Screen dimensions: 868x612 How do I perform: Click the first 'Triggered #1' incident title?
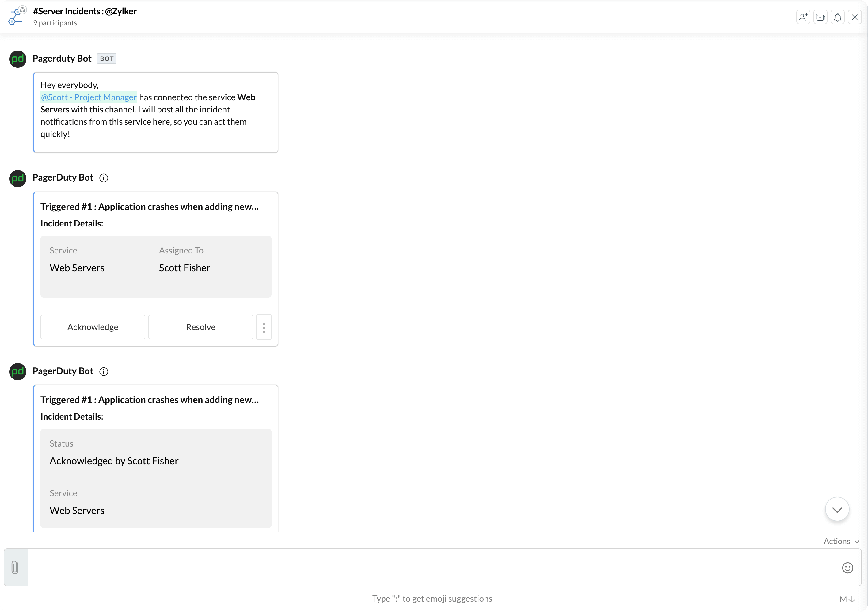pyautogui.click(x=150, y=207)
